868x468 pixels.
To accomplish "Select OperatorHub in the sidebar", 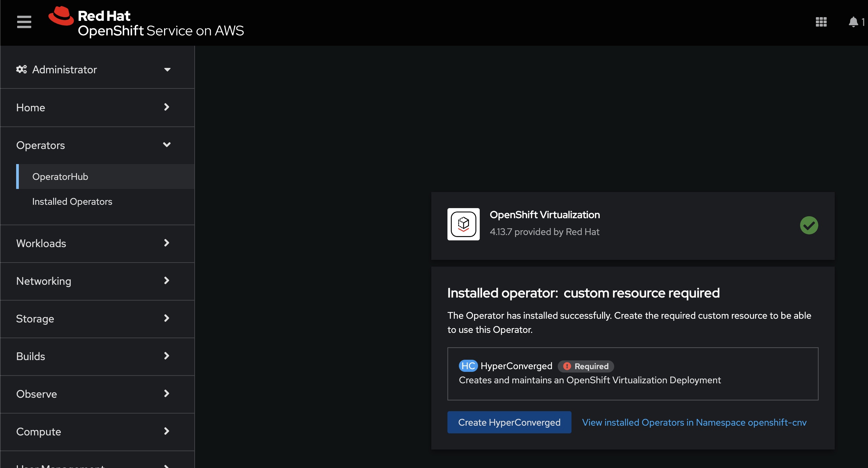I will [60, 177].
